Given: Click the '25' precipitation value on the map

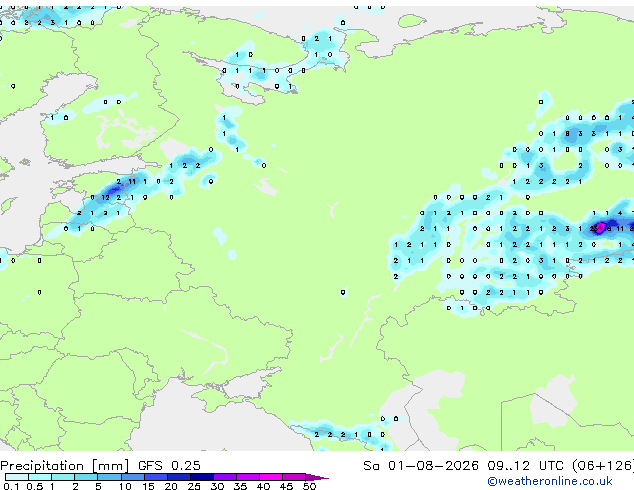Looking at the screenshot, I should [594, 229].
